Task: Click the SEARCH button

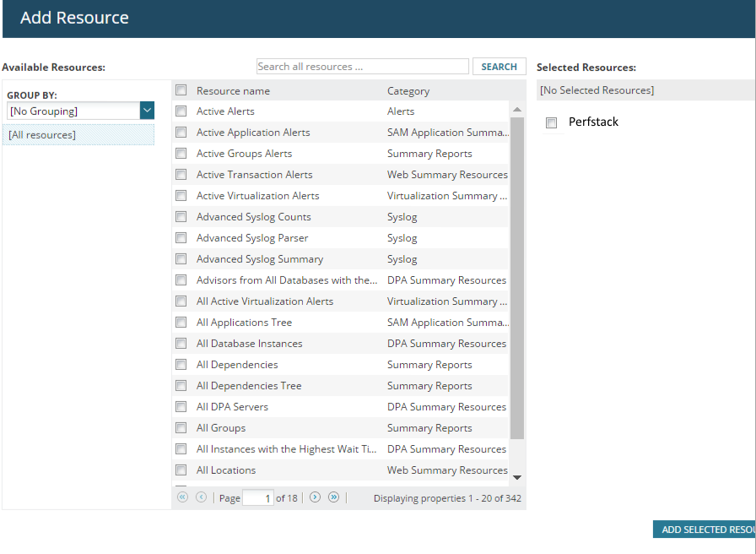Action: coord(499,67)
